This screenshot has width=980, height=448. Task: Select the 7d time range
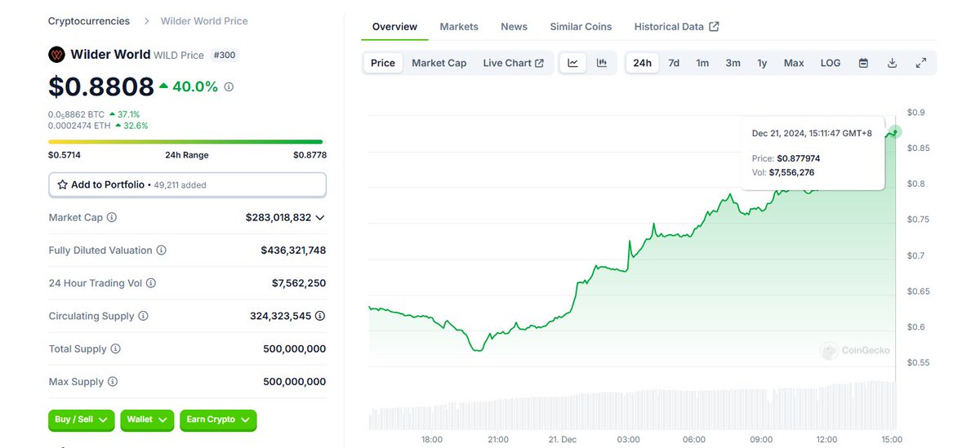(674, 63)
